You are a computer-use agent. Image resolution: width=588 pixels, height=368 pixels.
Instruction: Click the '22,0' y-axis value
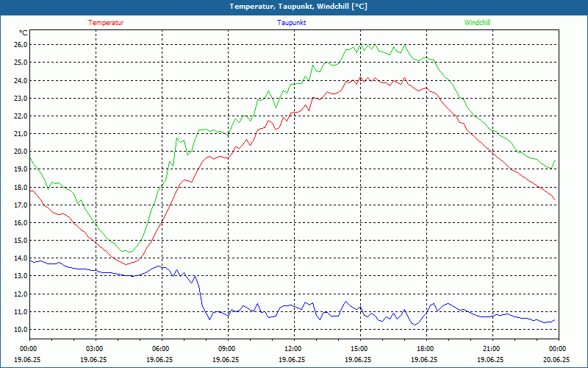pos(21,116)
